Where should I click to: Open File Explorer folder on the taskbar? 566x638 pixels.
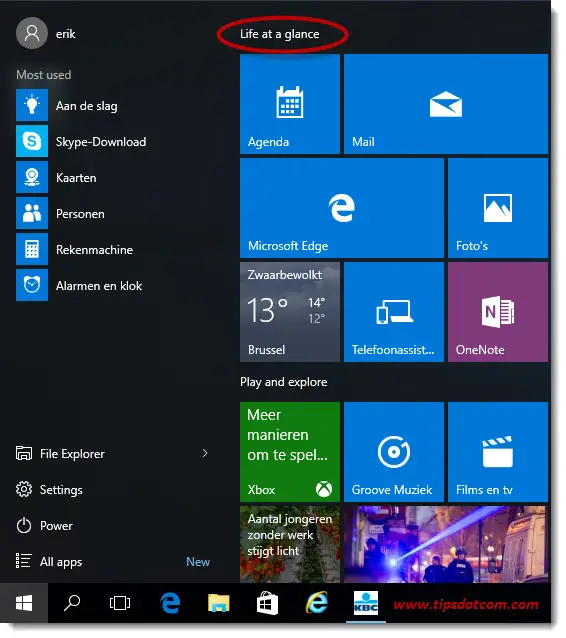[x=219, y=603]
